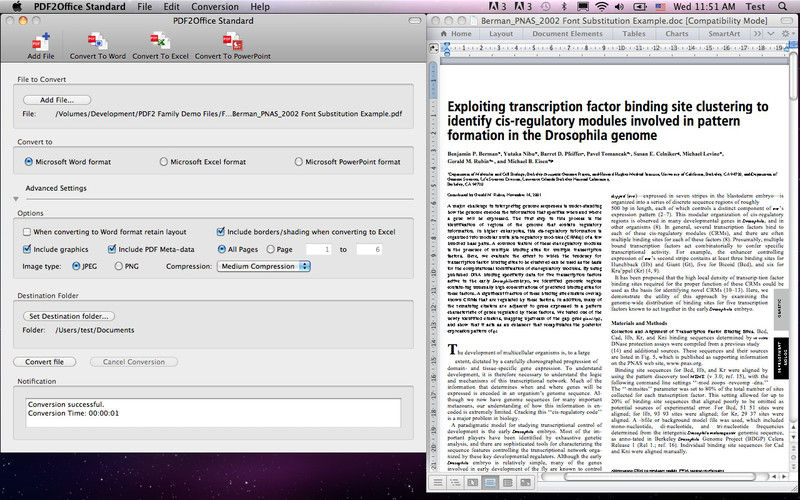Screen dimensions: 800x500
Task: Open the Charts tab in Word
Action: (677, 34)
